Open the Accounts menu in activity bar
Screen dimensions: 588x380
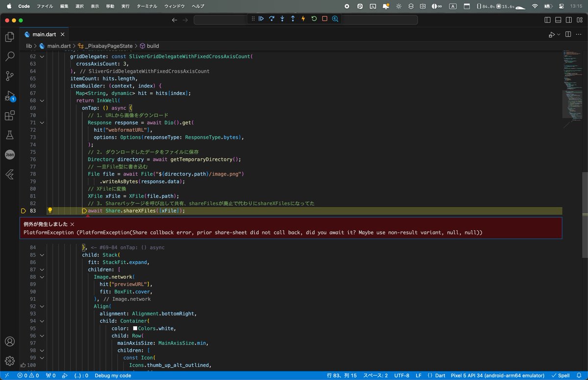(x=9, y=341)
